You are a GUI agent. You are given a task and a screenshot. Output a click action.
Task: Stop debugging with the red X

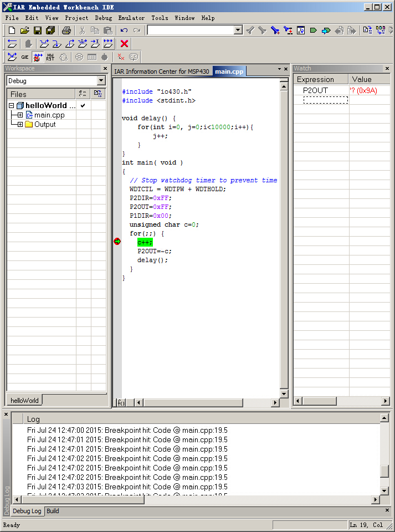pos(124,43)
